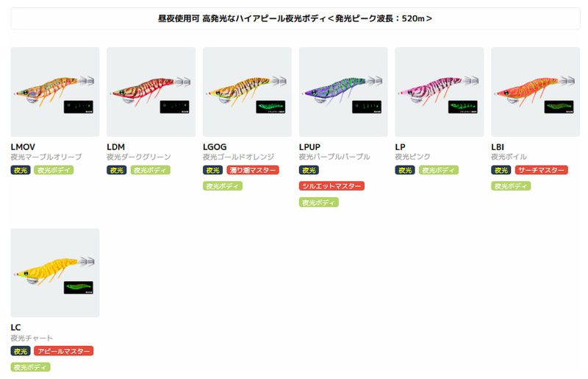Viewport: 588px width, 379px height.
Task: Click the 夜光ボディ tag under LP
Action: 438,170
